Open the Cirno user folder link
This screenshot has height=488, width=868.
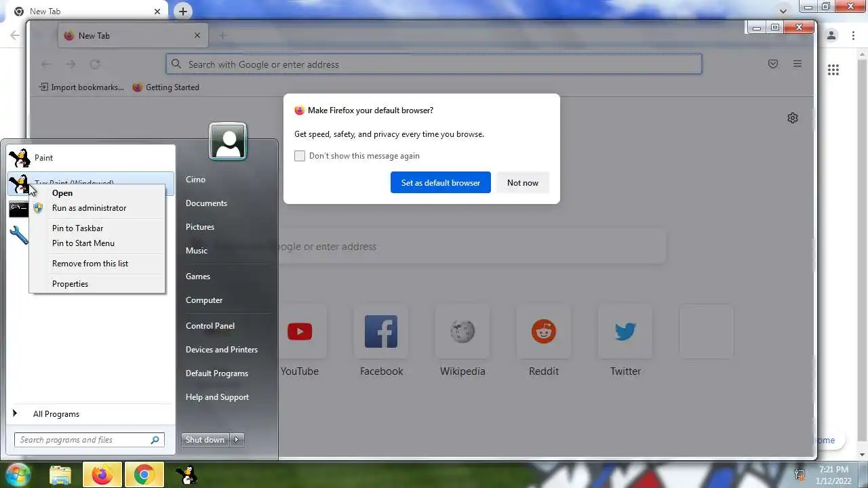pyautogui.click(x=195, y=180)
